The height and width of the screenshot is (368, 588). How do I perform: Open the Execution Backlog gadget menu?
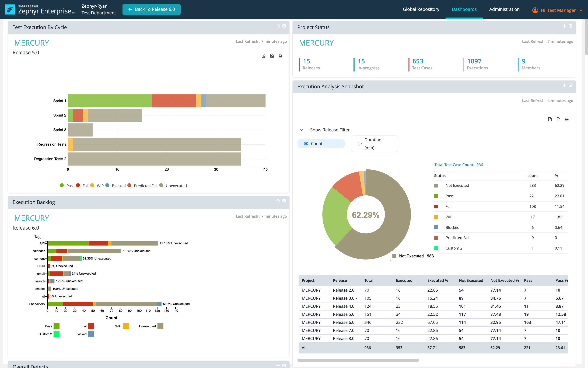[284, 201]
